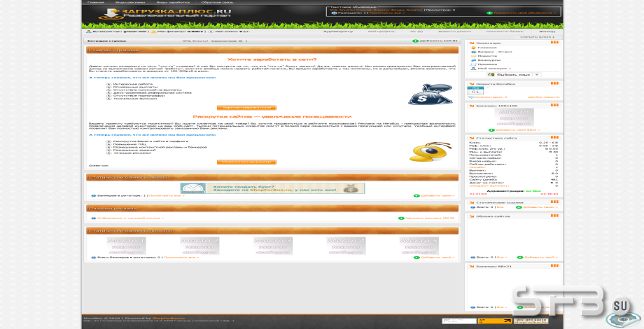The image size is (644, 329).
Task: Click the green plus icon beside Добавить in current page bar
Action: (x=415, y=41)
